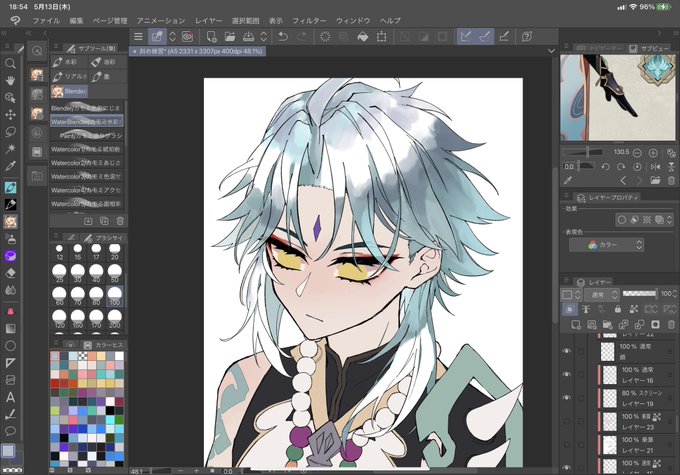Open stepper arrows beside selected edit icon

[x=173, y=37]
